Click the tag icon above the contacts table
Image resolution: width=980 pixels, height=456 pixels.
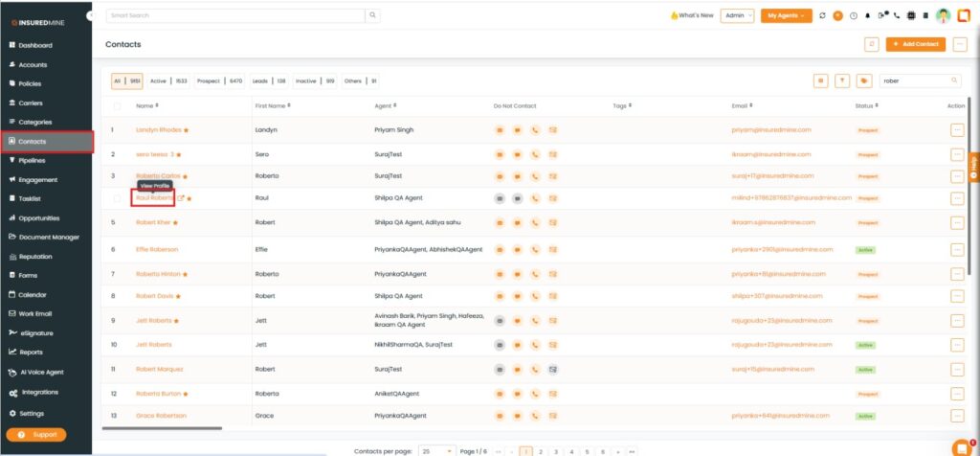865,81
